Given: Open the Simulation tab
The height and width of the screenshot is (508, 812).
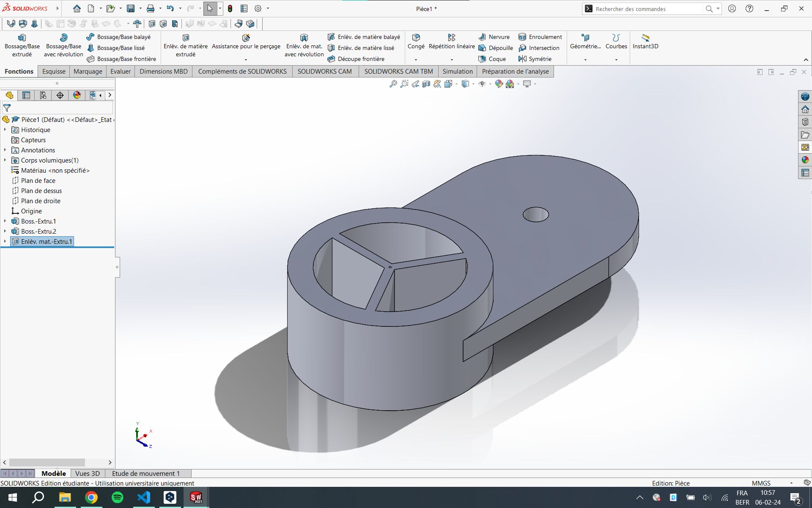Looking at the screenshot, I should coord(458,71).
